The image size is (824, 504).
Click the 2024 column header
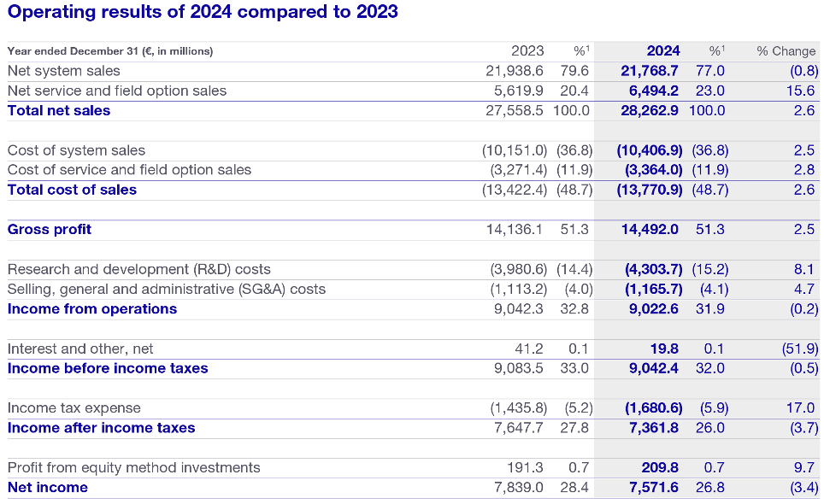coord(663,51)
